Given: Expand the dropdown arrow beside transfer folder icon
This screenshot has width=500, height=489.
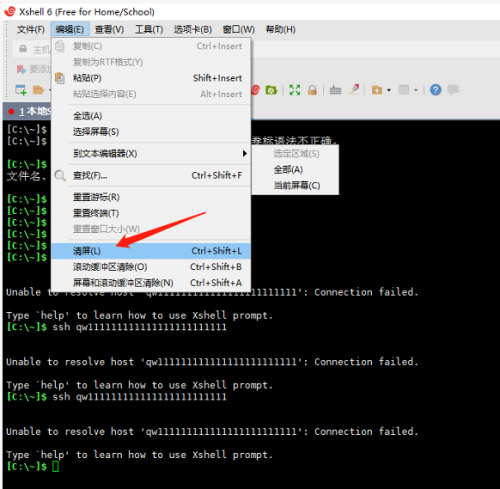Looking at the screenshot, I should click(x=389, y=90).
